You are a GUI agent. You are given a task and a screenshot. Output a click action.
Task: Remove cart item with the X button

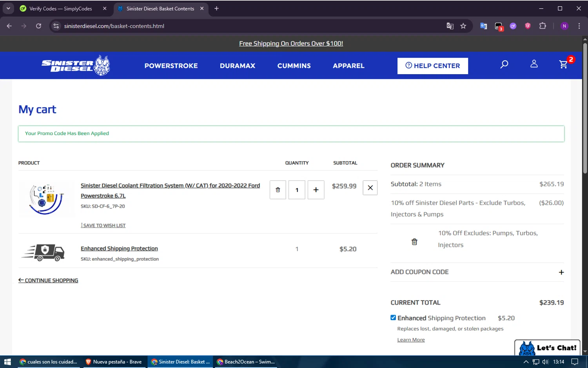point(370,188)
